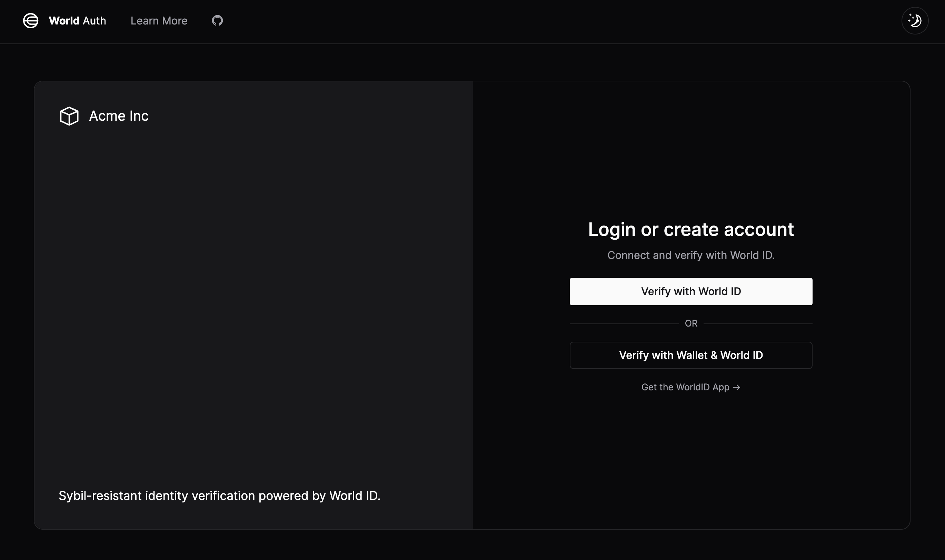Click the arrow after Get the WorldID App
Image resolution: width=945 pixels, height=560 pixels.
click(737, 388)
